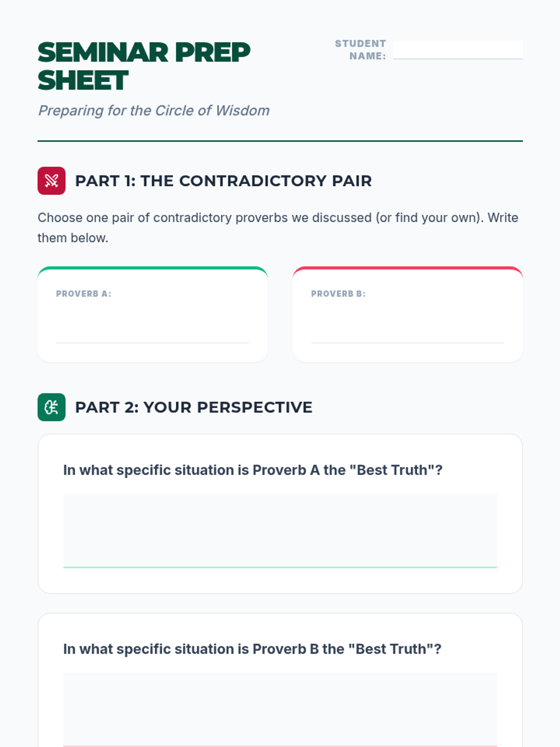Image resolution: width=560 pixels, height=747 pixels.
Task: Focus the Student Name input field
Action: [457, 49]
